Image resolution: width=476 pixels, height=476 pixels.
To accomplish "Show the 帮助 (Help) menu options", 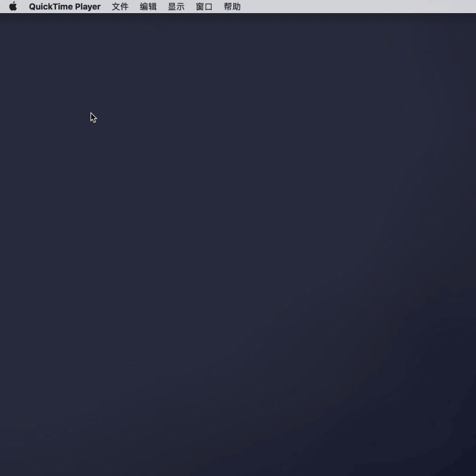I will 232,7.
